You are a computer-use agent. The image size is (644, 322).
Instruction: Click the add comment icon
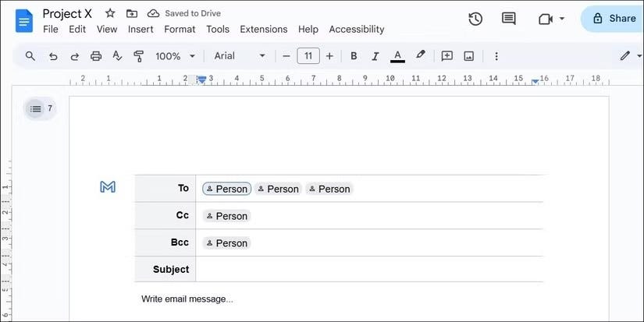pos(447,56)
